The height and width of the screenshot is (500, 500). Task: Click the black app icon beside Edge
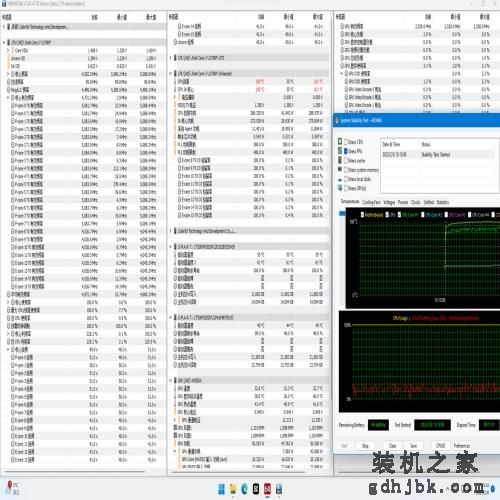[256, 489]
